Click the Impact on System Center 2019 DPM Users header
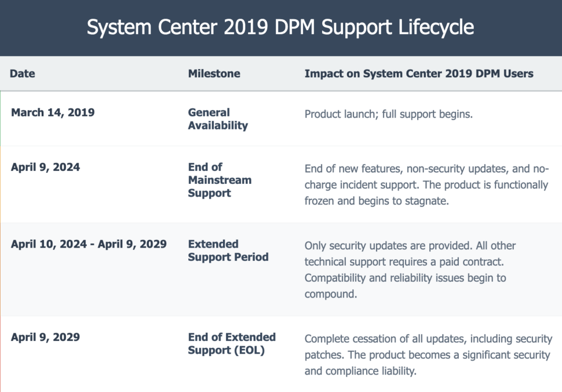The image size is (562, 392). (x=419, y=74)
